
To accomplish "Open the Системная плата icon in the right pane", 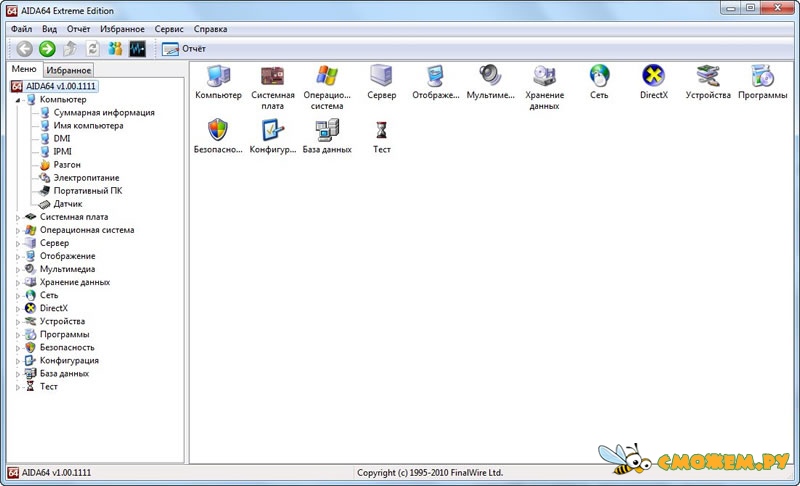I will (272, 87).
